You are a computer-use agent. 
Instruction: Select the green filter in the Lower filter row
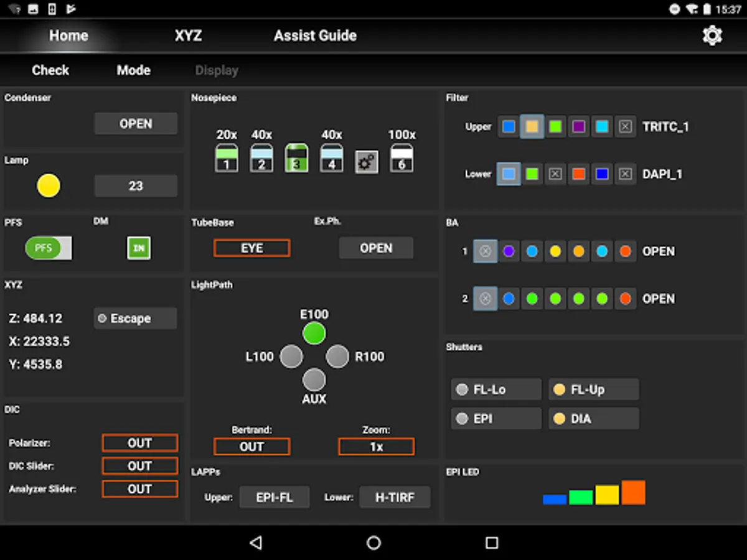click(532, 174)
